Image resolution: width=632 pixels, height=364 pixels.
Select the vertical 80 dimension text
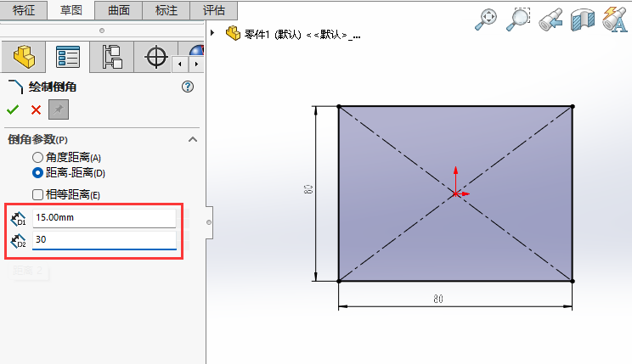tap(308, 189)
